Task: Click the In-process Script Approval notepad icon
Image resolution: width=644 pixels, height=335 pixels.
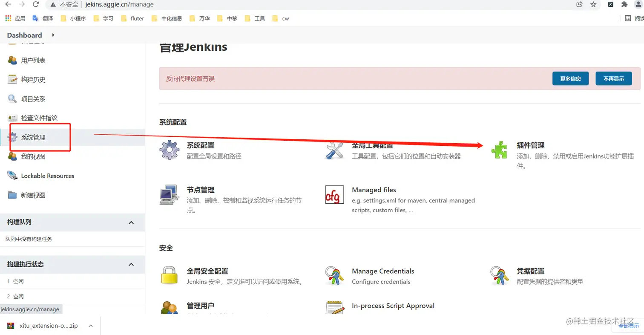Action: click(x=335, y=307)
